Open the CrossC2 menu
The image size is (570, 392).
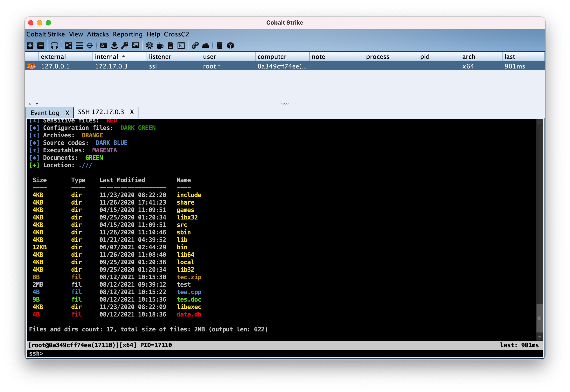pos(176,34)
